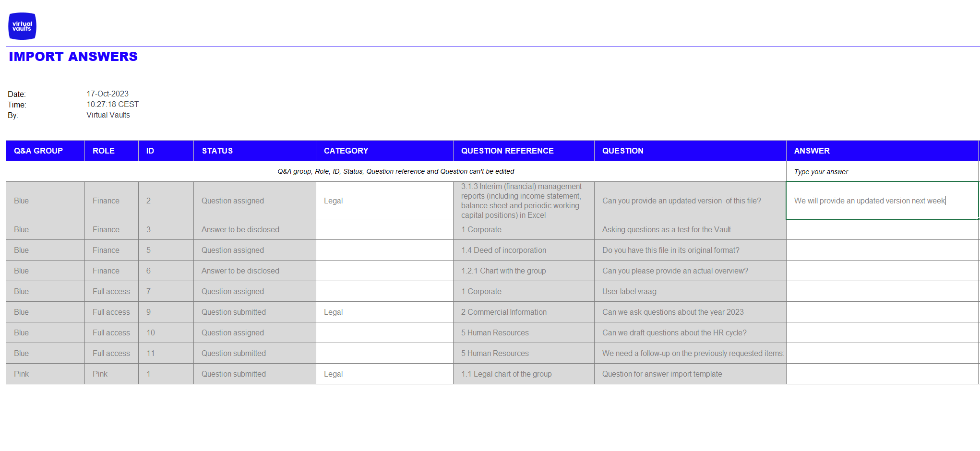Viewport: 980px width, 451px height.
Task: Click 'Can you provide an updated version' question
Action: 690,201
